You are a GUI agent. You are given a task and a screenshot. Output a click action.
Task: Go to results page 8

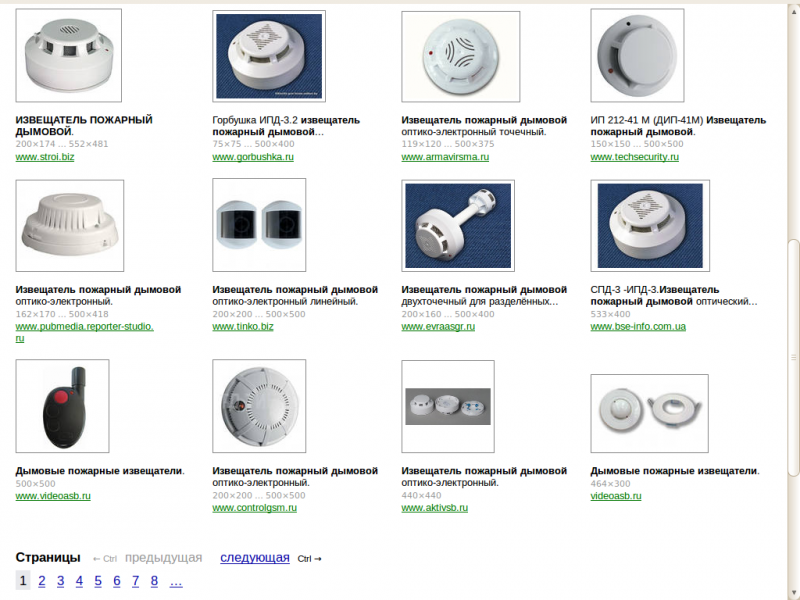(154, 581)
